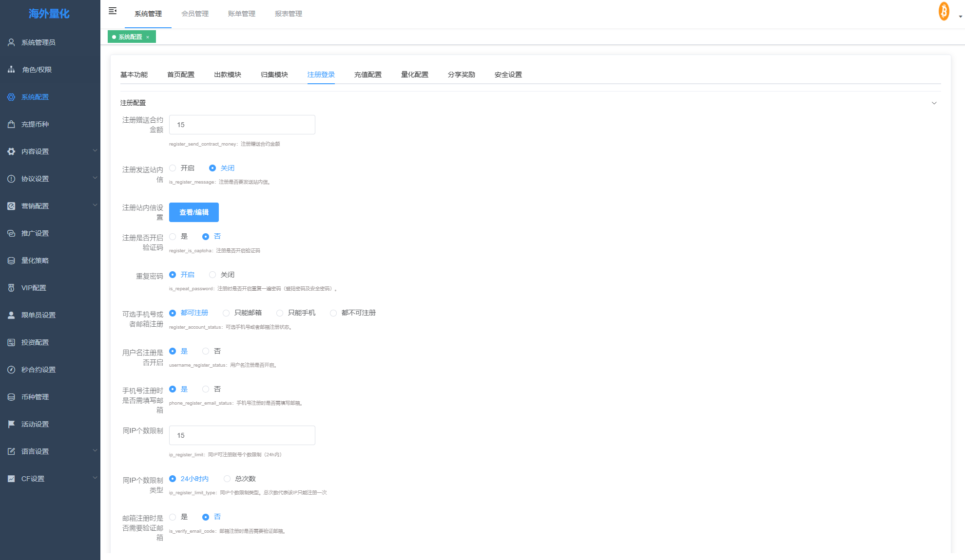Expand the 内容设置 sidebar submenu
Image resolution: width=965 pixels, height=560 pixels.
[95, 151]
